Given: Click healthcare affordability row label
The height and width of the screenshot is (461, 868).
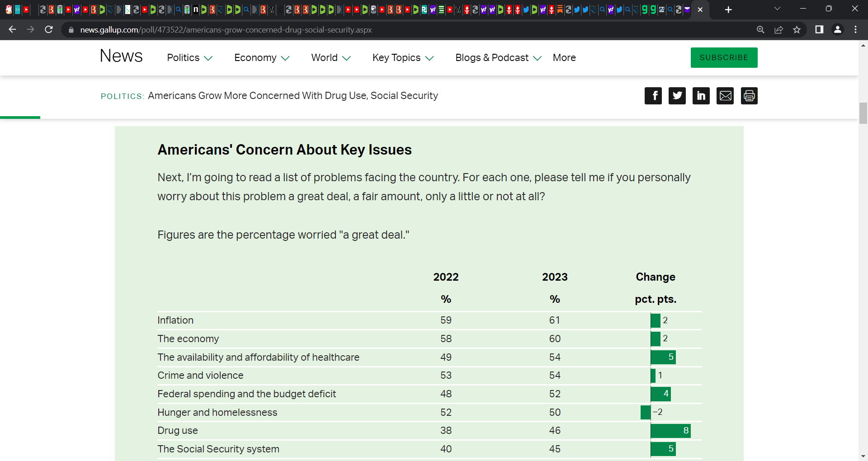Looking at the screenshot, I should [259, 357].
